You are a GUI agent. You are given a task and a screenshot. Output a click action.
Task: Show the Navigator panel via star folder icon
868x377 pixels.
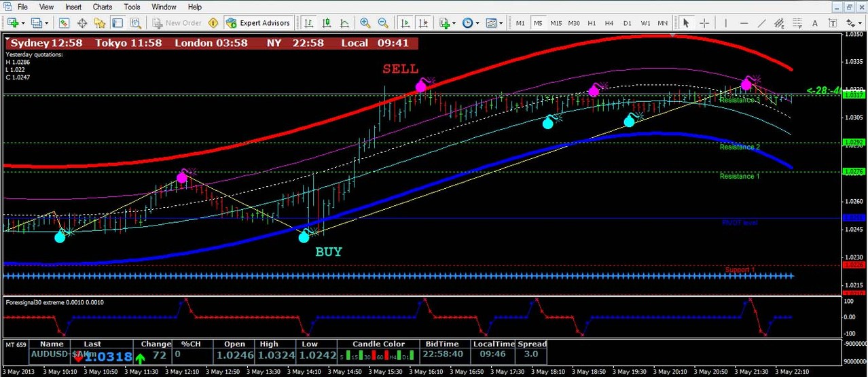[x=100, y=22]
